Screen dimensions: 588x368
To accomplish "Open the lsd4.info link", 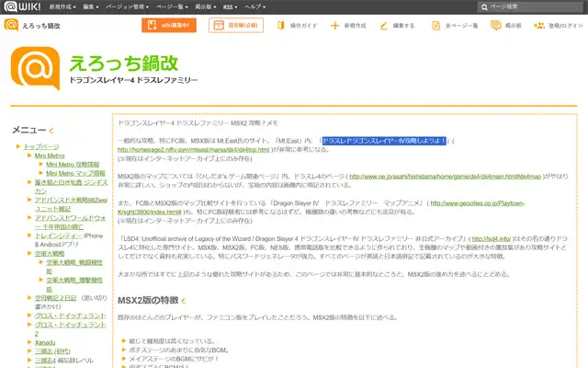I will click(x=492, y=238).
